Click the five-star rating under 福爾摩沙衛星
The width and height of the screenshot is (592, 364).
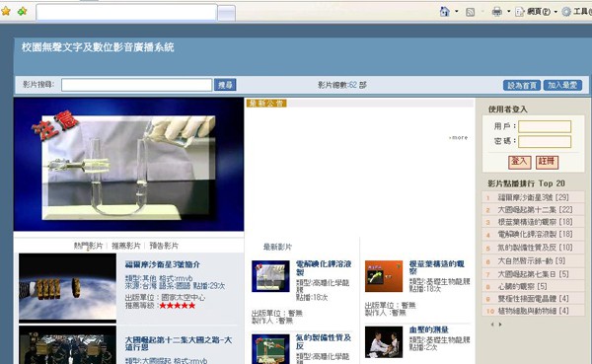coord(177,306)
